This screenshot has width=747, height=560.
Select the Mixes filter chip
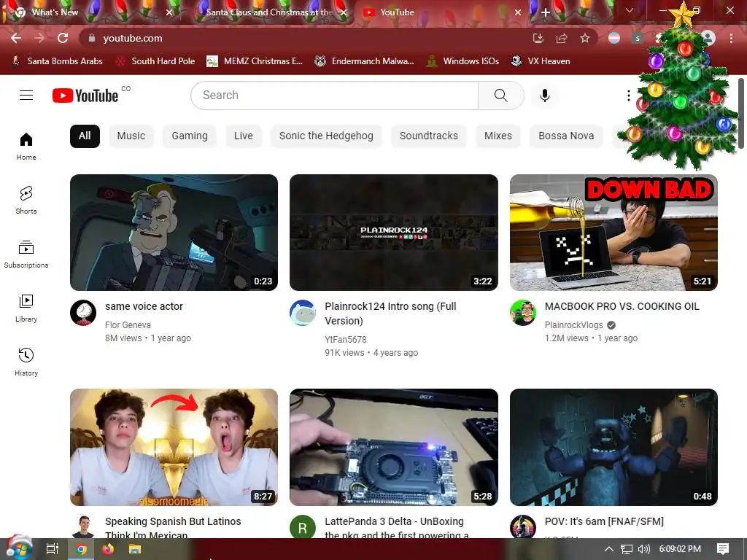498,136
